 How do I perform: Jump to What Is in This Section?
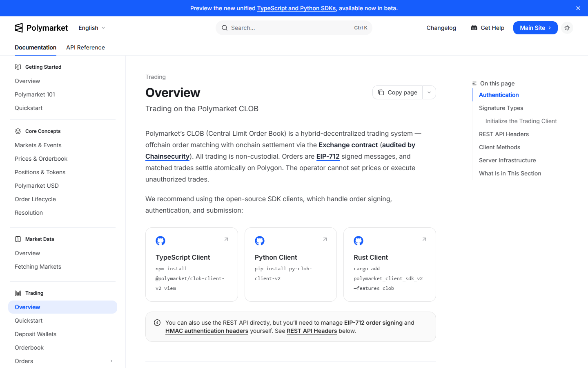[510, 173]
